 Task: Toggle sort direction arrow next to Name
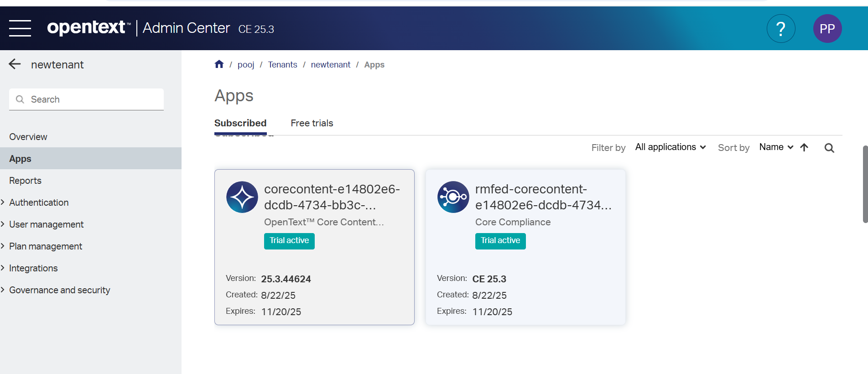click(x=804, y=147)
